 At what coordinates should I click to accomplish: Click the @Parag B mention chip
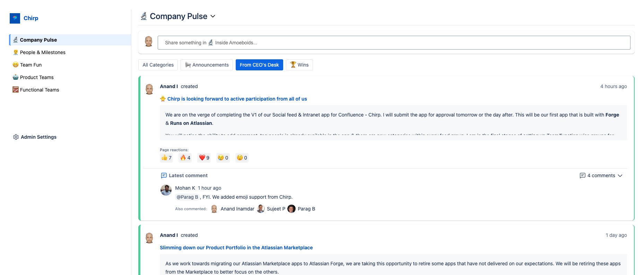pos(187,197)
